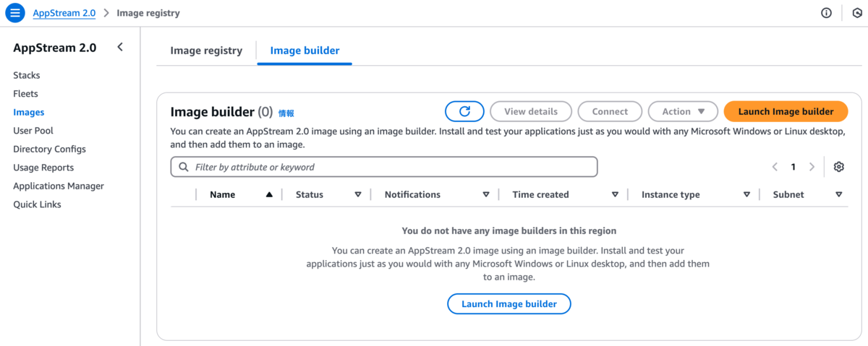Screen dimensions: 868x346
Task: Click the refresh icon button
Action: pyautogui.click(x=465, y=111)
